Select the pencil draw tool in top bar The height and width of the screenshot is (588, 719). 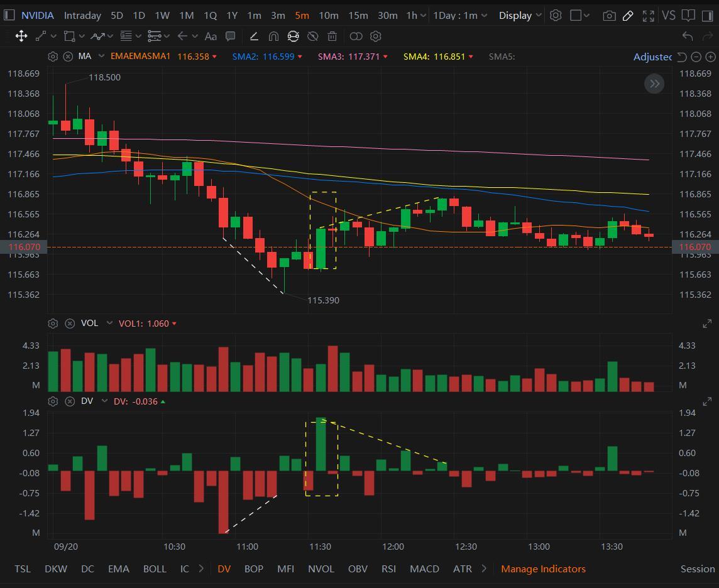628,16
